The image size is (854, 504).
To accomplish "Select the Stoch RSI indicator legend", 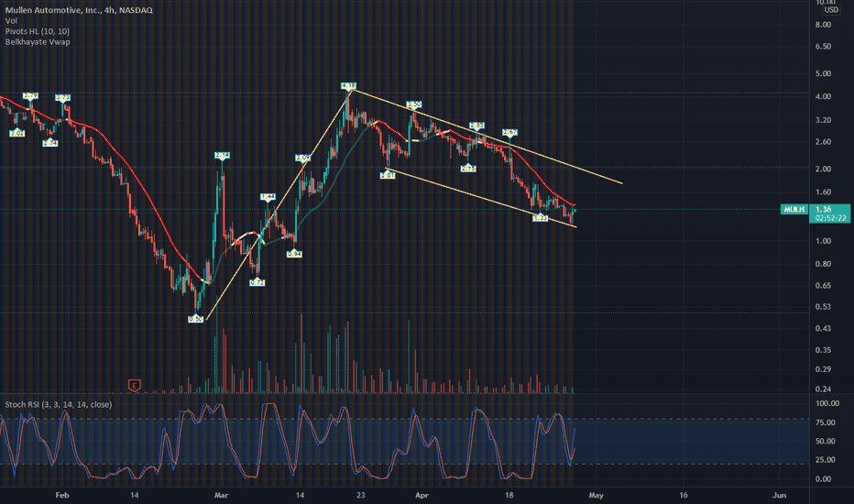I will (x=59, y=404).
